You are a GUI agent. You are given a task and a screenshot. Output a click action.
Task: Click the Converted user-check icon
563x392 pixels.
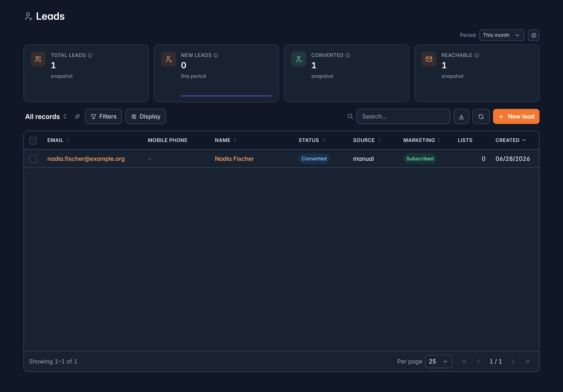click(299, 59)
